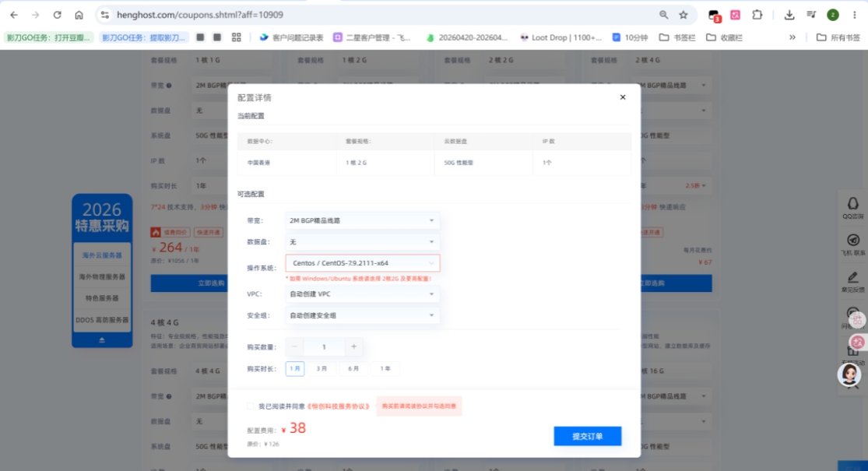Open the 带宽 dropdown in the dialog

pos(363,220)
